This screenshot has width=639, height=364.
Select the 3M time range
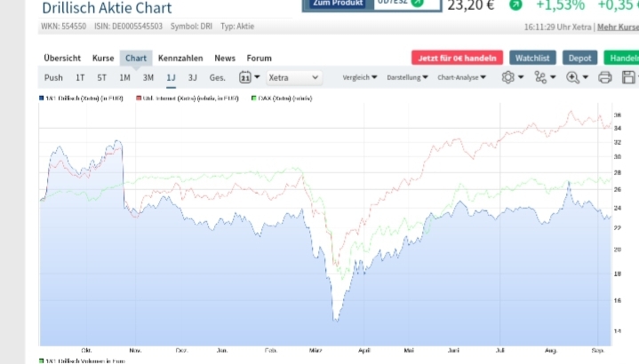coord(148,78)
